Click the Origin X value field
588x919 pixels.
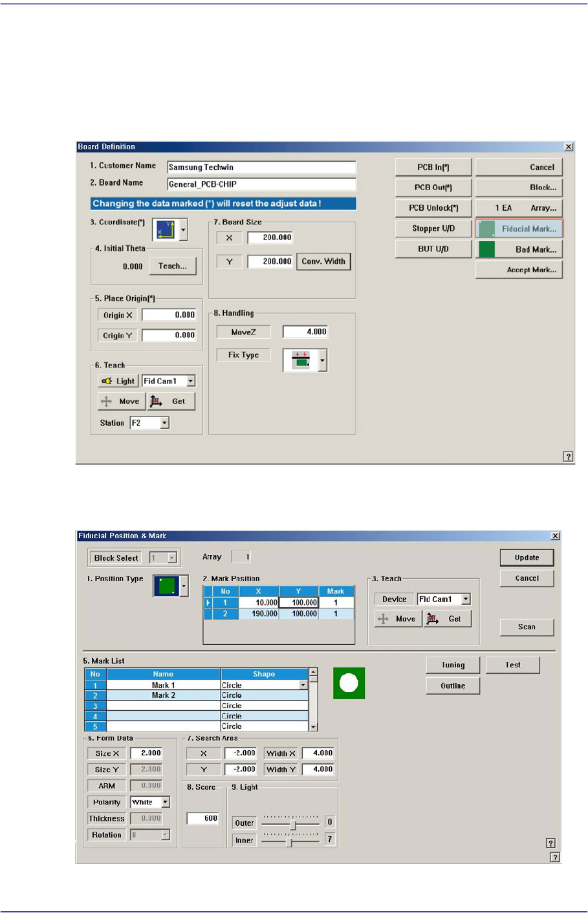(x=169, y=315)
